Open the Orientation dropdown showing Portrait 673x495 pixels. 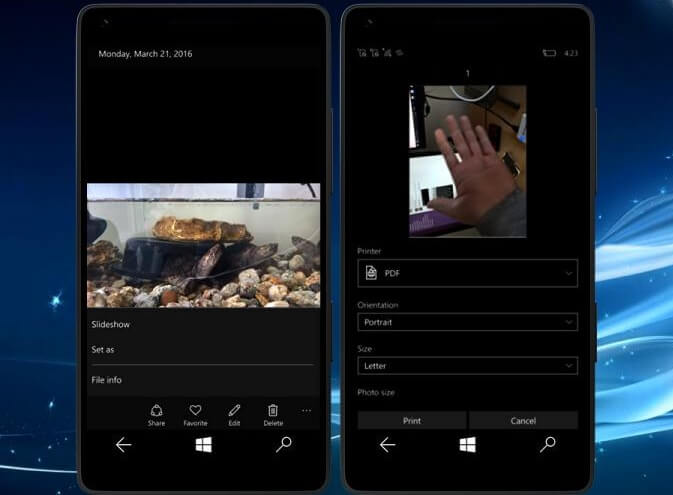pos(467,322)
